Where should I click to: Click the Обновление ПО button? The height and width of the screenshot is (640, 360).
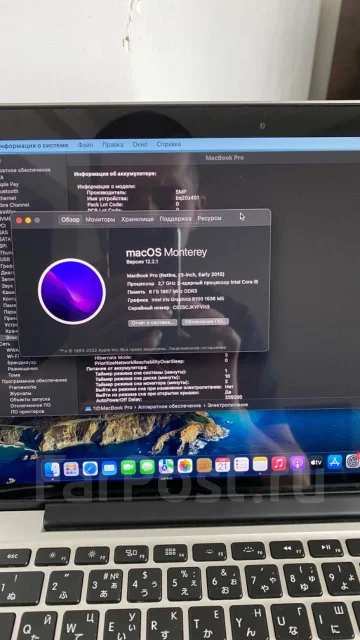coord(205,322)
